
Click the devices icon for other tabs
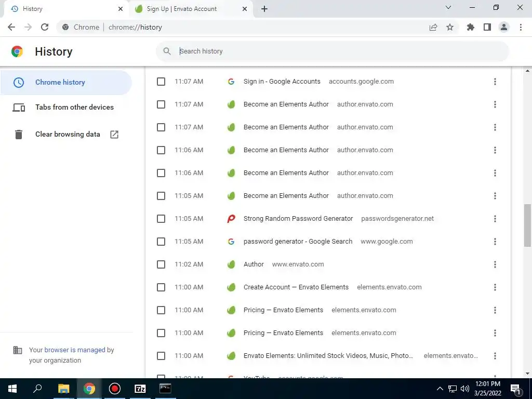click(x=19, y=108)
